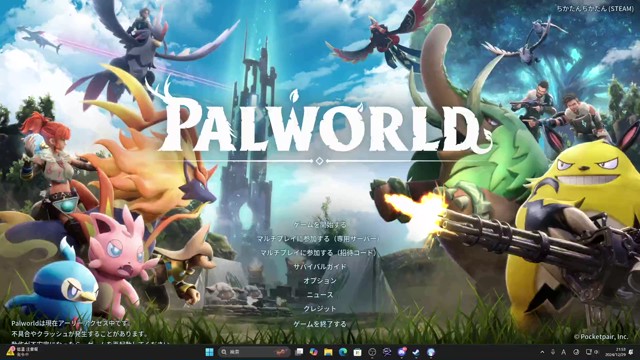Open Microsoft Store from the taskbar
Image resolution: width=640 pixels, height=360 pixels.
tap(358, 352)
